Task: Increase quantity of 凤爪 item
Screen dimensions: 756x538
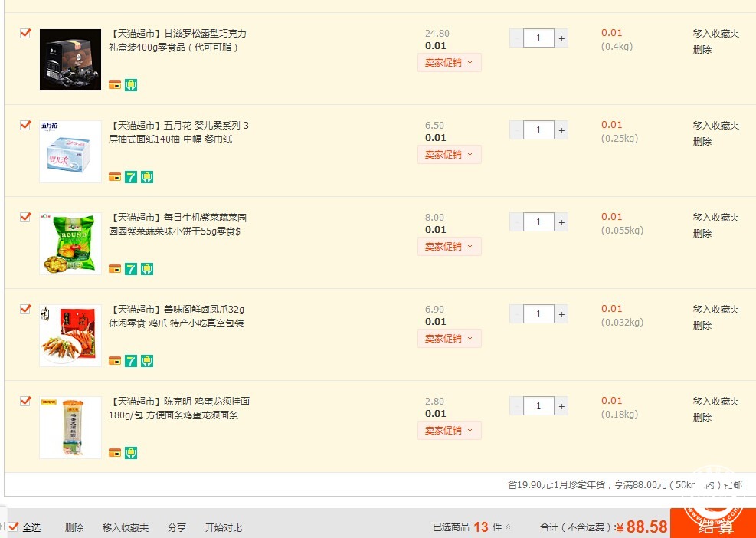Action: click(561, 314)
